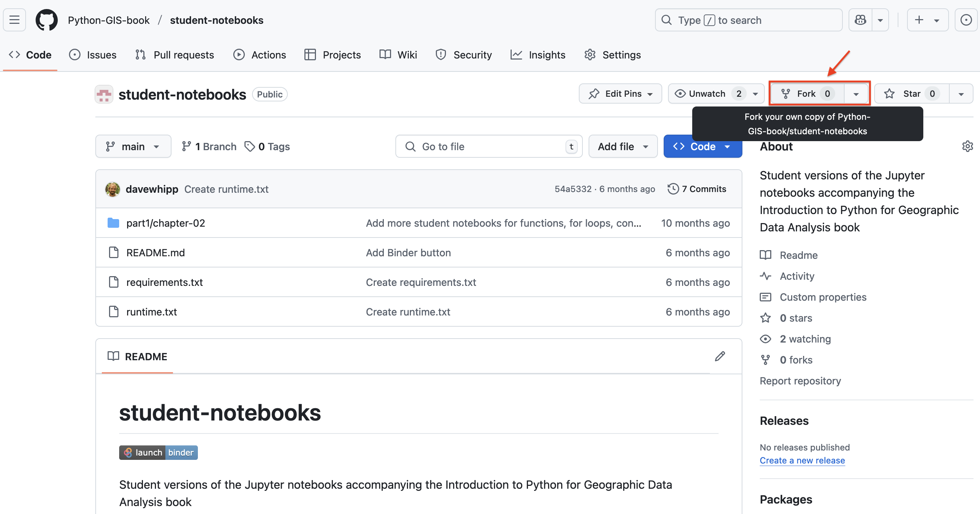Open the blue Code clone dropdown
This screenshot has height=514, width=980.
pos(702,147)
